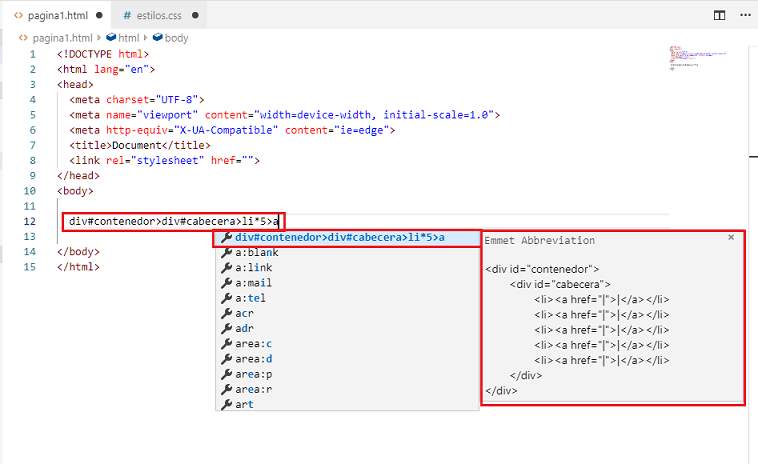Close the Emmet Abbreviation preview panel
This screenshot has width=758, height=464.
coord(731,237)
